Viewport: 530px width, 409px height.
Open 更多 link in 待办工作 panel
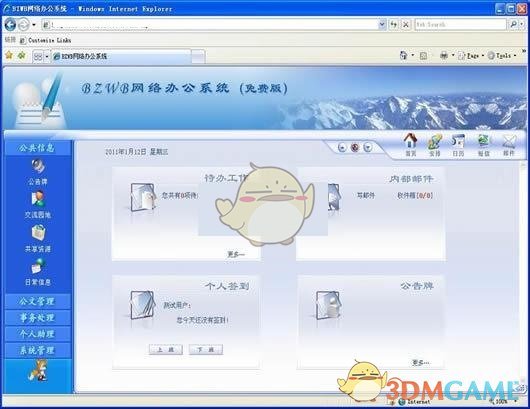point(235,254)
